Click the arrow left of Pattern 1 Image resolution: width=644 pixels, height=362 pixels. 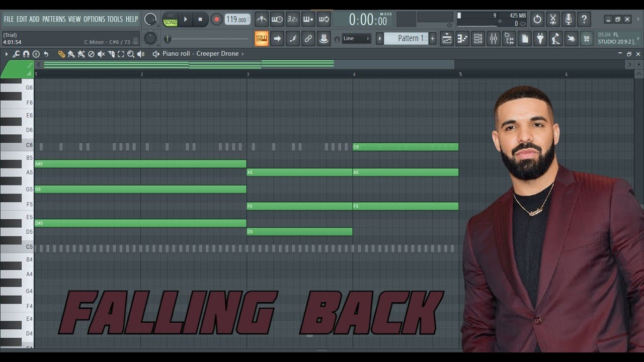coord(380,38)
